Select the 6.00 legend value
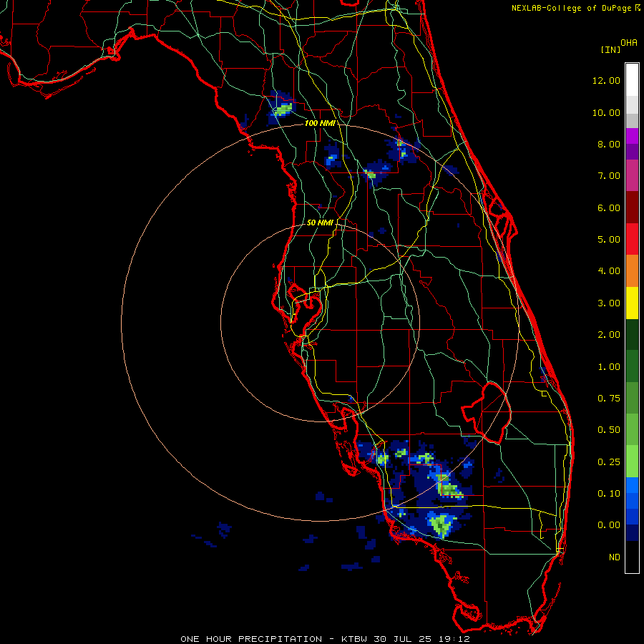The width and height of the screenshot is (644, 644). (609, 208)
